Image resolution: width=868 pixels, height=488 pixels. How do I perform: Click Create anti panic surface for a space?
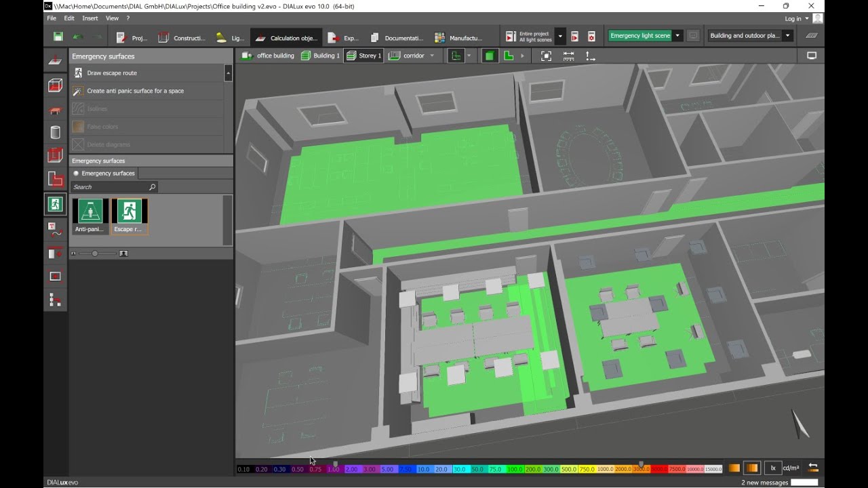pyautogui.click(x=135, y=91)
